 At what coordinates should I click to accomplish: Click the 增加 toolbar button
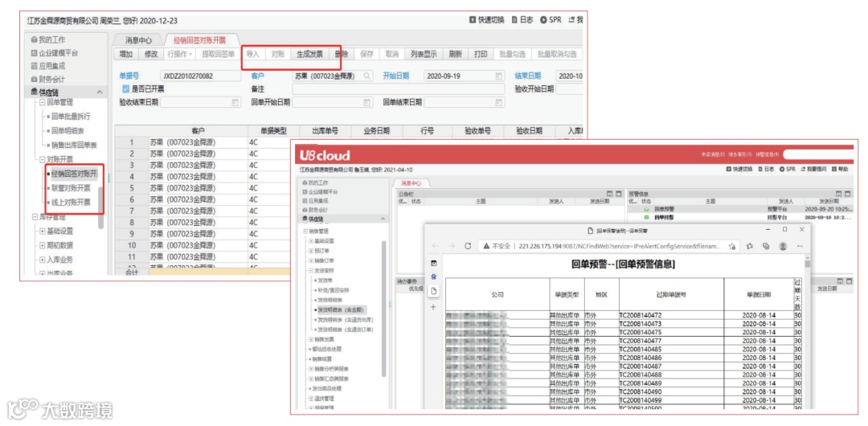tap(126, 55)
